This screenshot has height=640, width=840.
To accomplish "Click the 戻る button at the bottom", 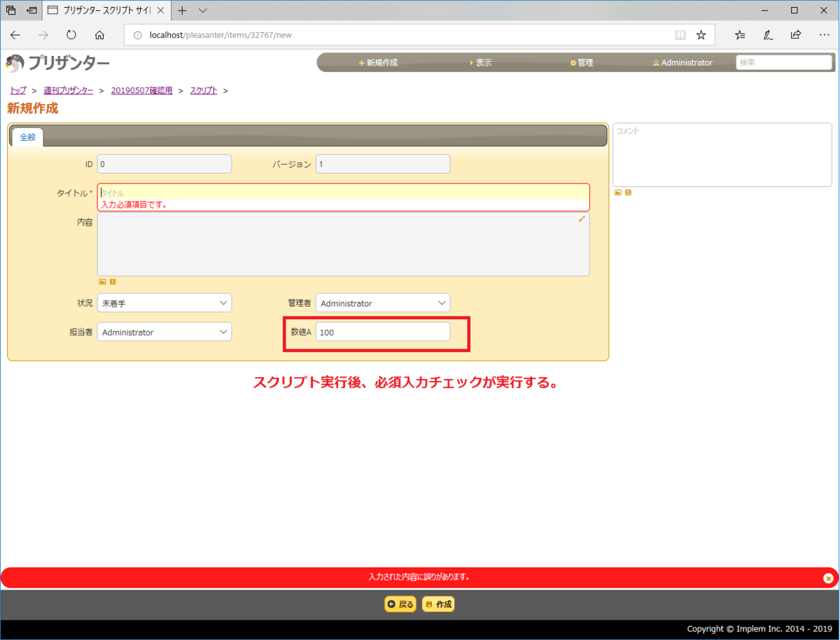I will 400,604.
